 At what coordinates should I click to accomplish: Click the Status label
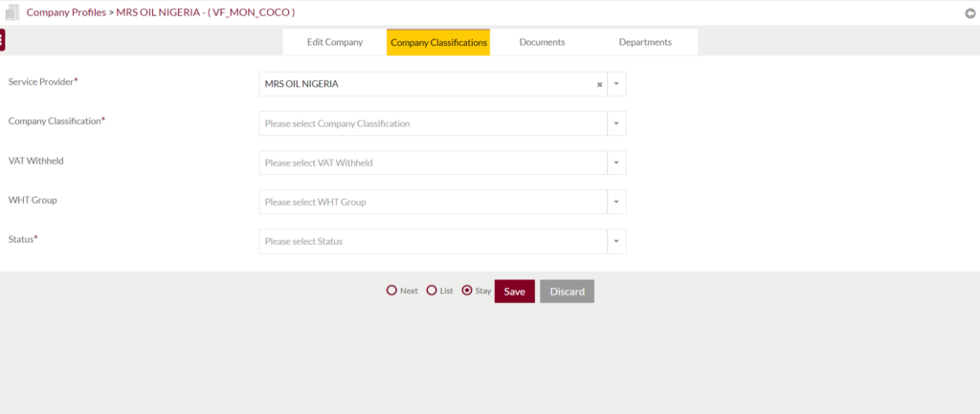[23, 239]
